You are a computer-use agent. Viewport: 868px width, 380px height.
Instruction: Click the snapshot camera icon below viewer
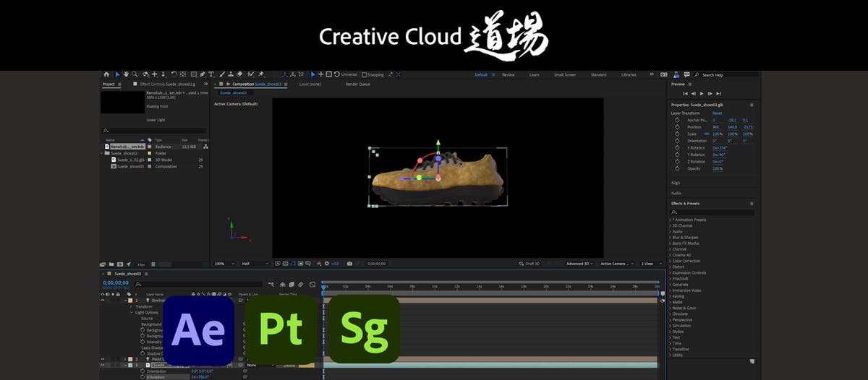click(349, 264)
